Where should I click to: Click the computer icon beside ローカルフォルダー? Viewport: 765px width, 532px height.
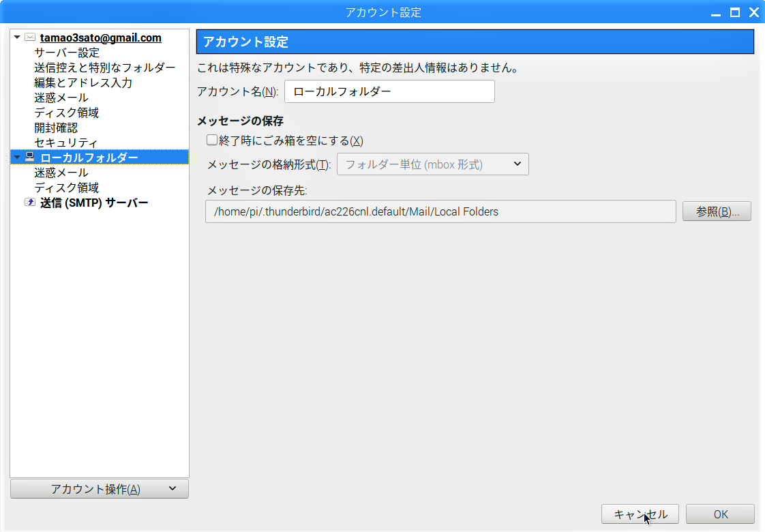[x=30, y=157]
